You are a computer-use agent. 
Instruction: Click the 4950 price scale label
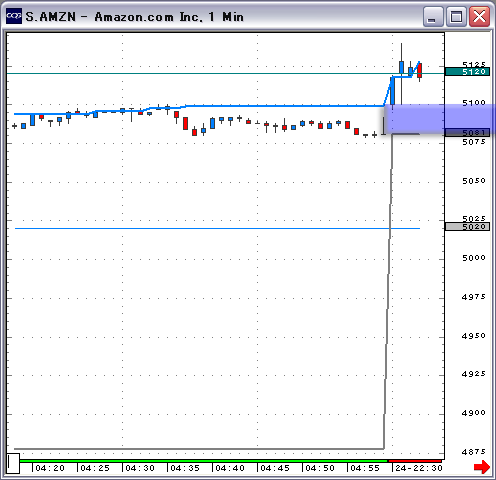click(474, 336)
